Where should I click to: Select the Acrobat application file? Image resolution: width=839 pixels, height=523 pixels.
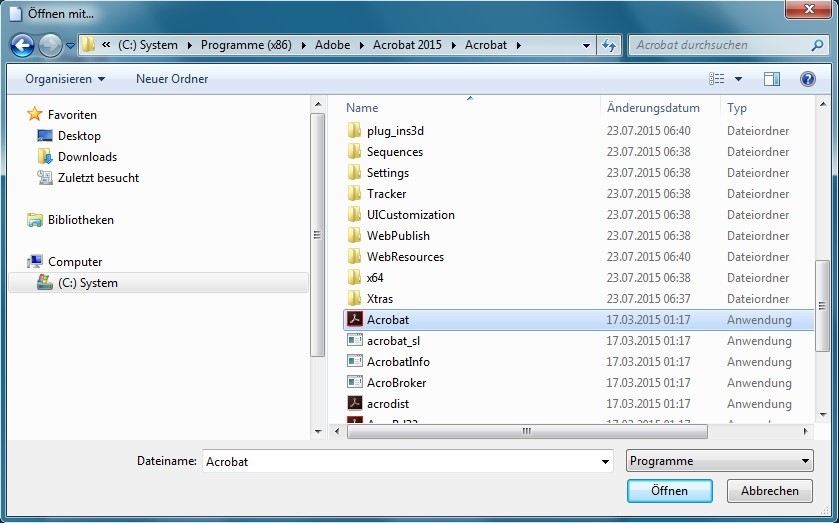point(387,320)
